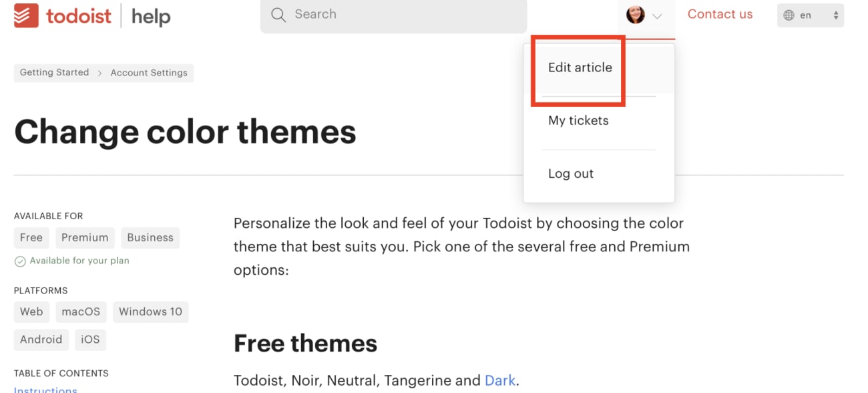Select the Premium plan tag
This screenshot has height=393, width=868.
85,238
